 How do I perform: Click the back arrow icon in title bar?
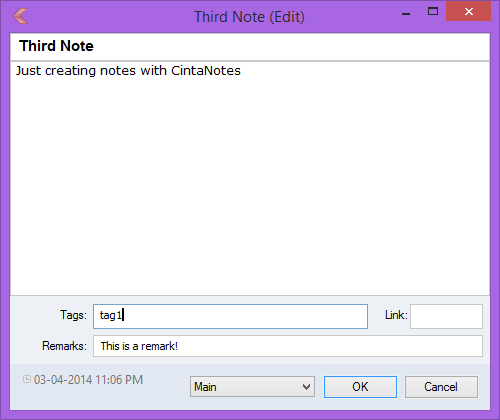pos(20,16)
